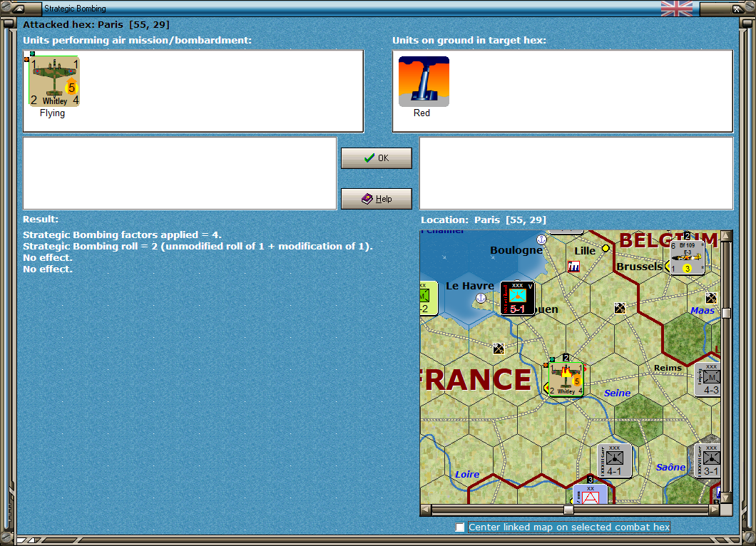Click the map horizontal scrollbar thumb
Image resolution: width=756 pixels, height=546 pixels.
[x=569, y=510]
